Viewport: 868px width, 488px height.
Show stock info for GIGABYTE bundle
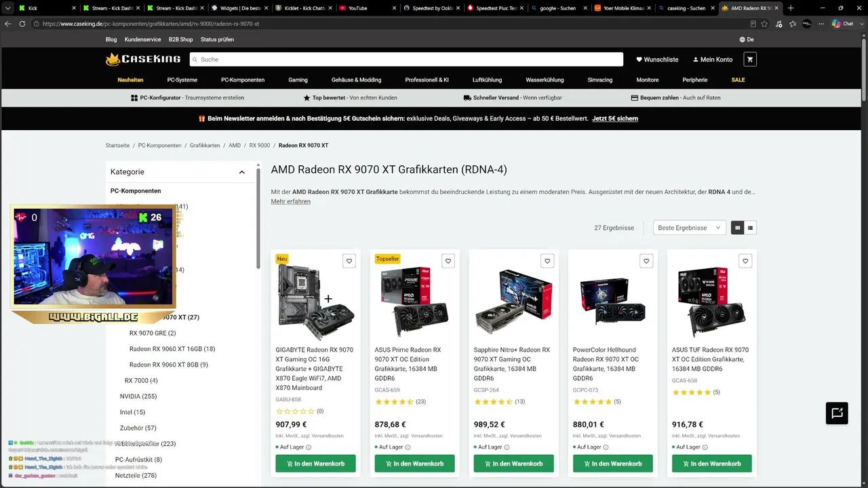click(x=309, y=447)
